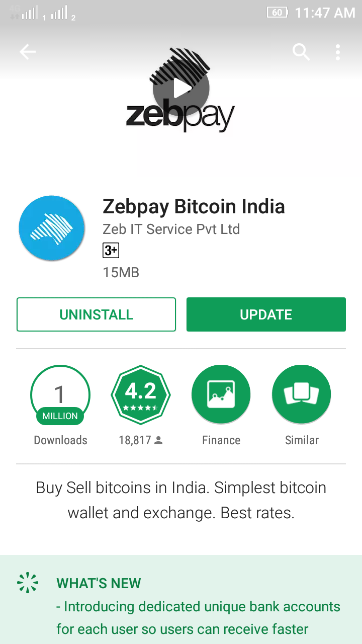
Task: Tap the What's New spinner icon
Action: pyautogui.click(x=28, y=583)
